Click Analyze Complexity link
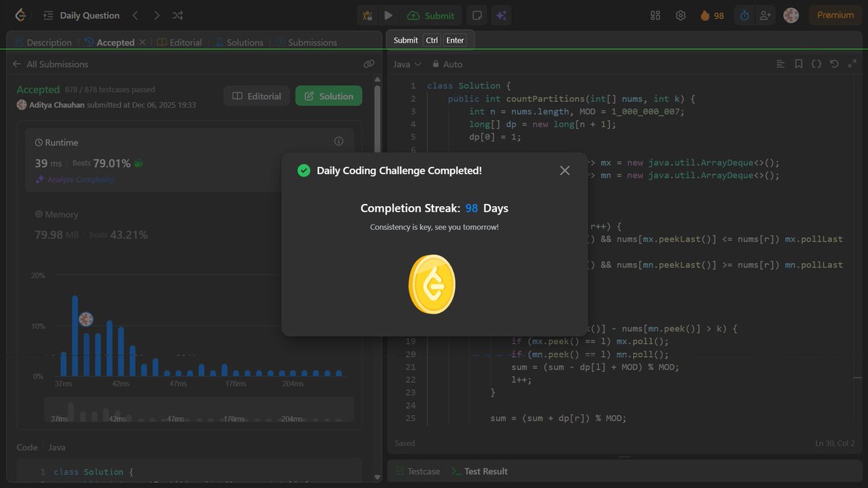The image size is (868, 488). coord(75,179)
